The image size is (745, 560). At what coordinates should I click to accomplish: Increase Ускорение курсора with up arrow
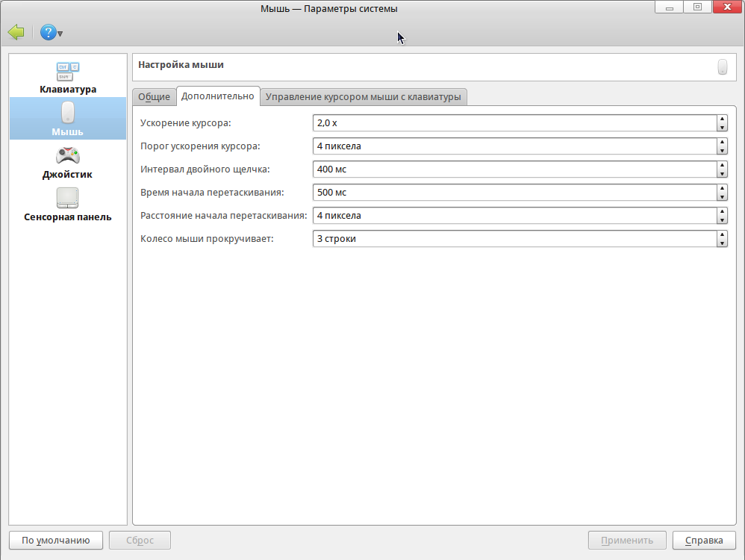722,119
